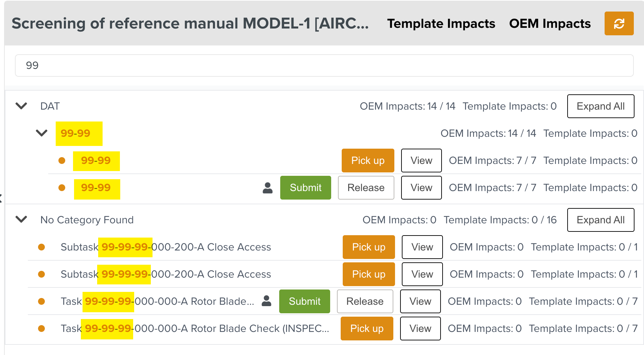644x355 pixels.
Task: Click Expand All for No Category Found
Action: pyautogui.click(x=601, y=220)
